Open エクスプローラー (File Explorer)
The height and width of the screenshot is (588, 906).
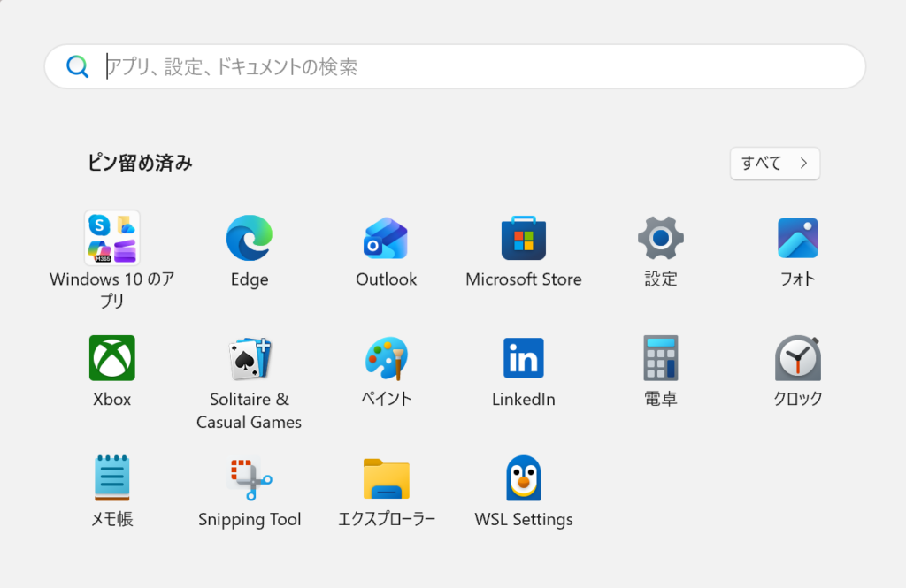point(387,478)
